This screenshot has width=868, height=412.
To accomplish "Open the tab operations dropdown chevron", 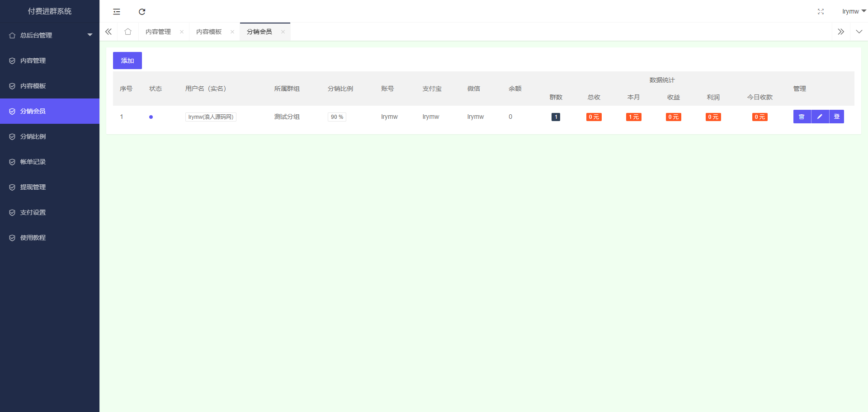I will point(859,32).
